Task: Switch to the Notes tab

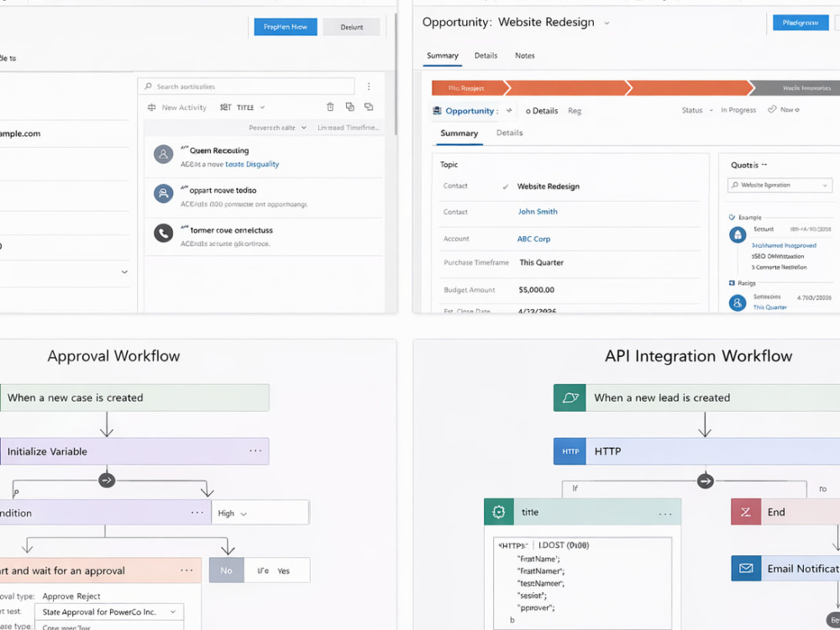Action: (525, 55)
